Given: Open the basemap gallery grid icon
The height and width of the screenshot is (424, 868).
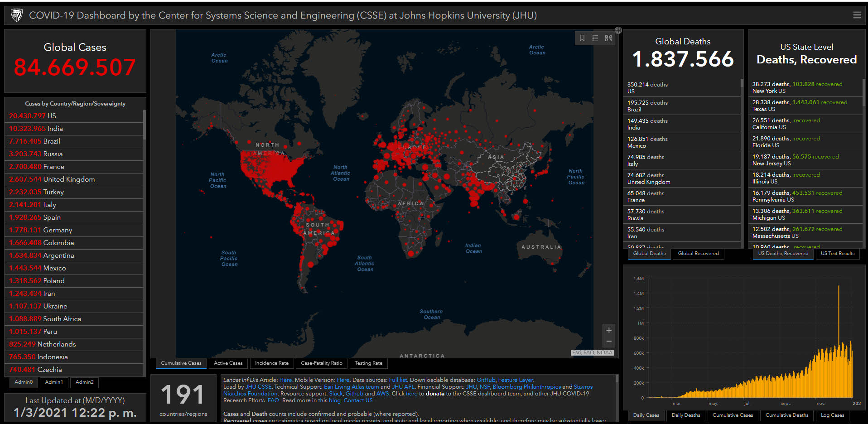Looking at the screenshot, I should (608, 38).
